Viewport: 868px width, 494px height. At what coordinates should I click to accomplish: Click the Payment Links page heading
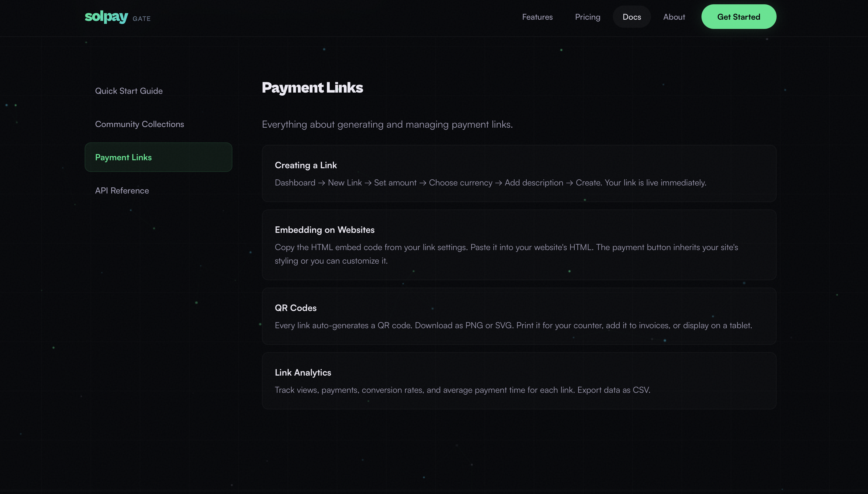tap(312, 88)
